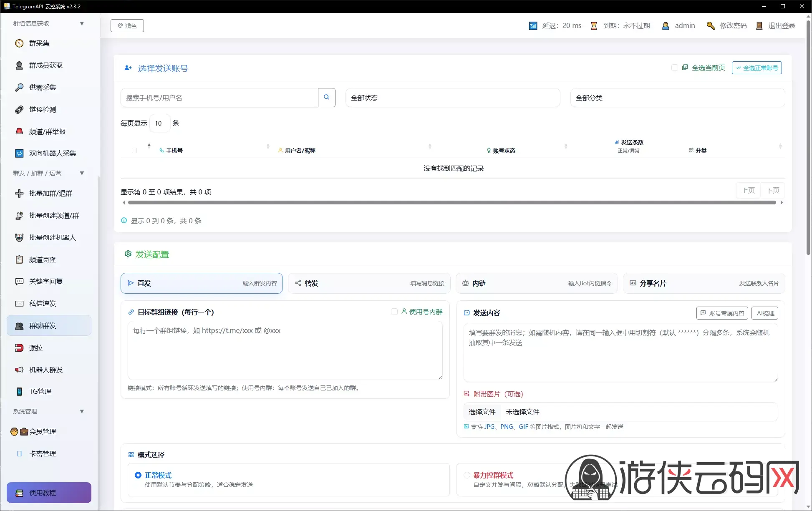The height and width of the screenshot is (511, 812).
Task: Enable the 使用号内群 checkbox
Action: pyautogui.click(x=394, y=312)
